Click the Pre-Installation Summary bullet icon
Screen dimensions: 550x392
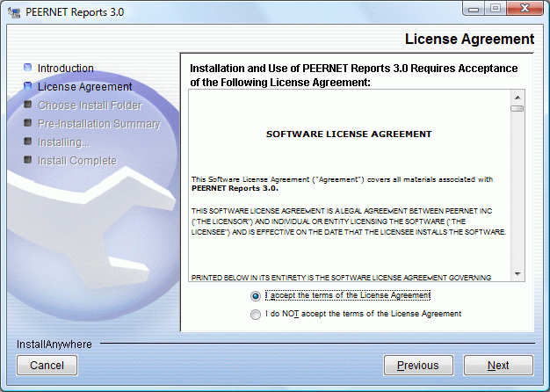pyautogui.click(x=28, y=123)
